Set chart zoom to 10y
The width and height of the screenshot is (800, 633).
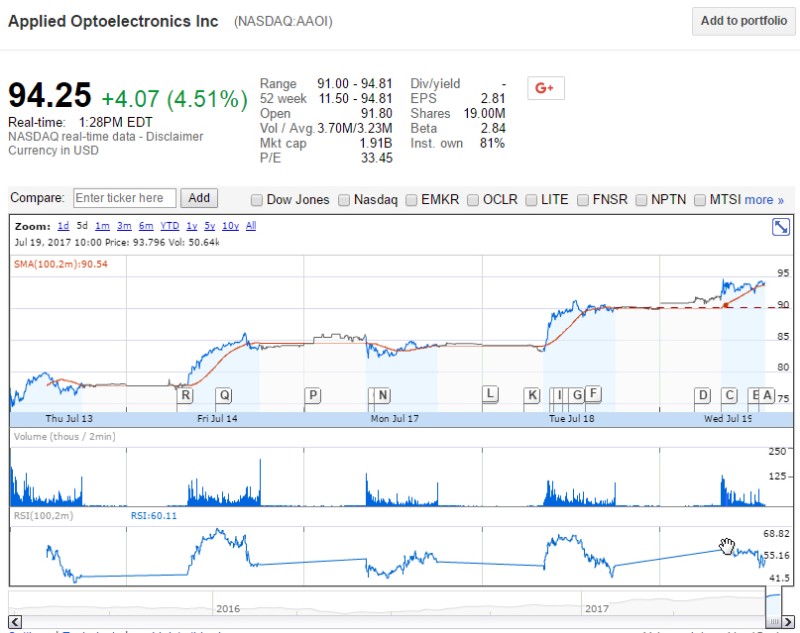click(x=230, y=226)
